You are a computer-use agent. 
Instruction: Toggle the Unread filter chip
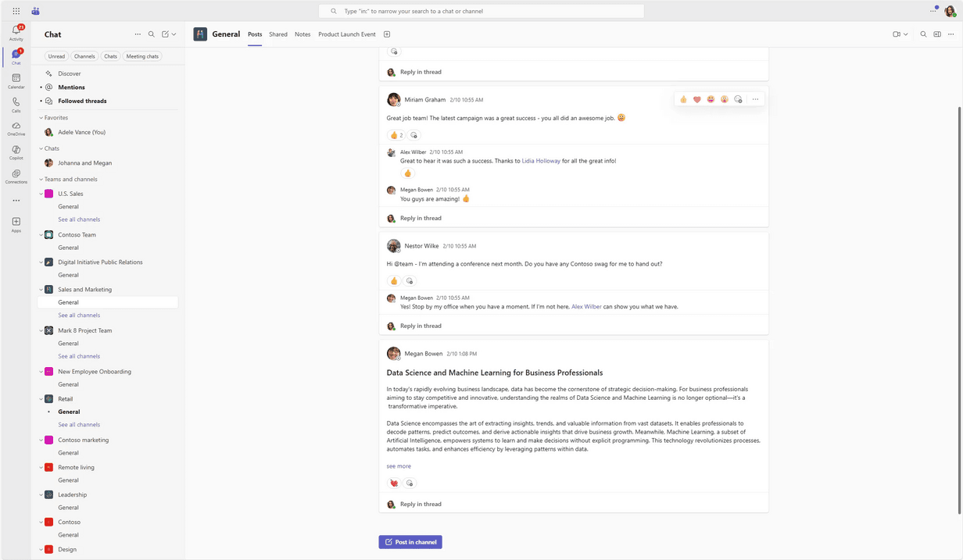point(56,56)
